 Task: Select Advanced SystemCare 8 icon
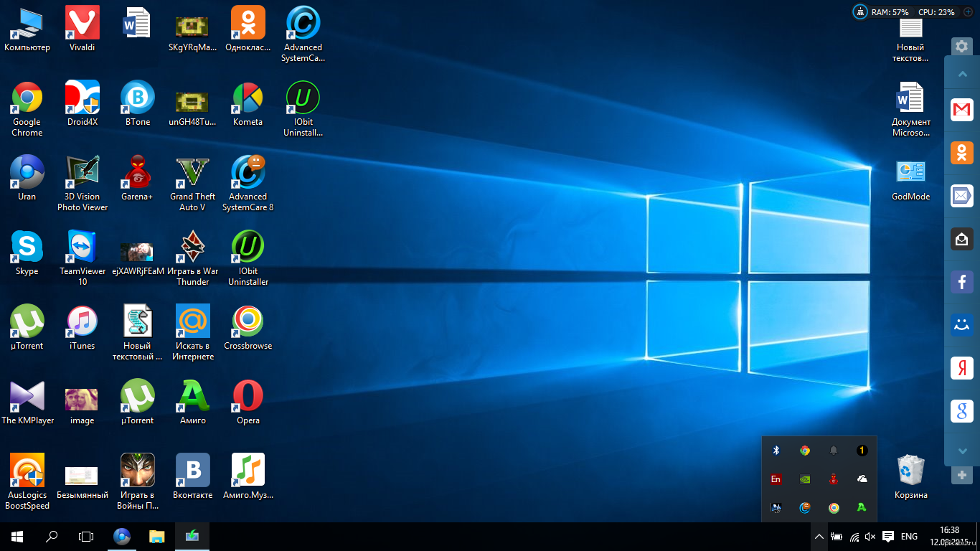coord(248,183)
